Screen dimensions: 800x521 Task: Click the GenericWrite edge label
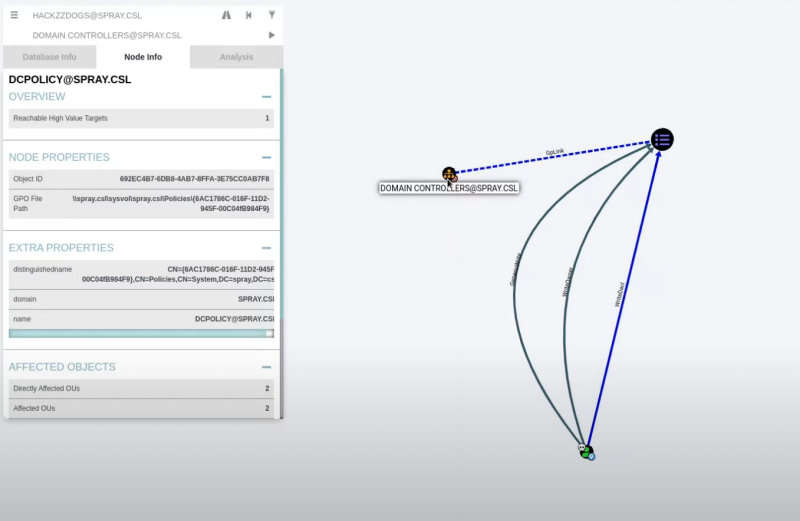pyautogui.click(x=515, y=269)
